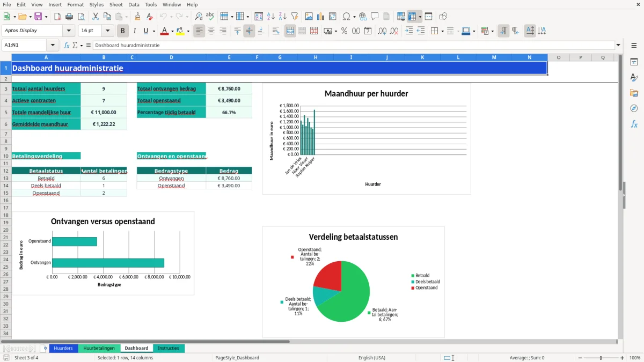Open Find and Replace
This screenshot has width=644, height=362.
(x=199, y=17)
